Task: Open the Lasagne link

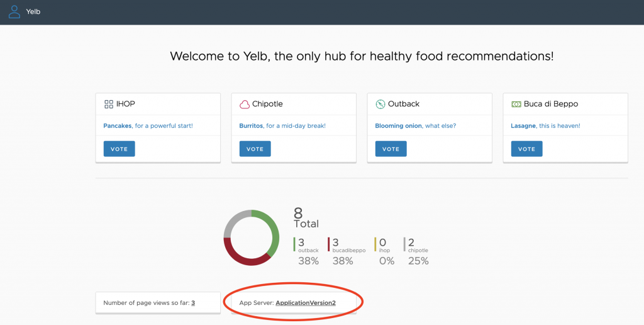Action: (523, 126)
